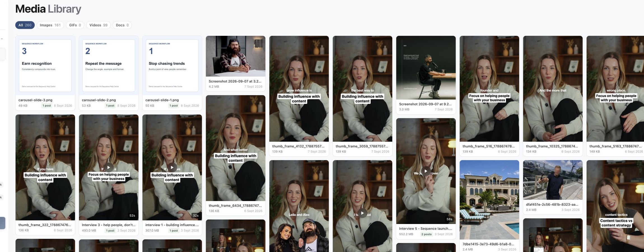Select thumb_frame_5163 image thumbnail
This screenshot has width=644, height=252.
click(615, 88)
